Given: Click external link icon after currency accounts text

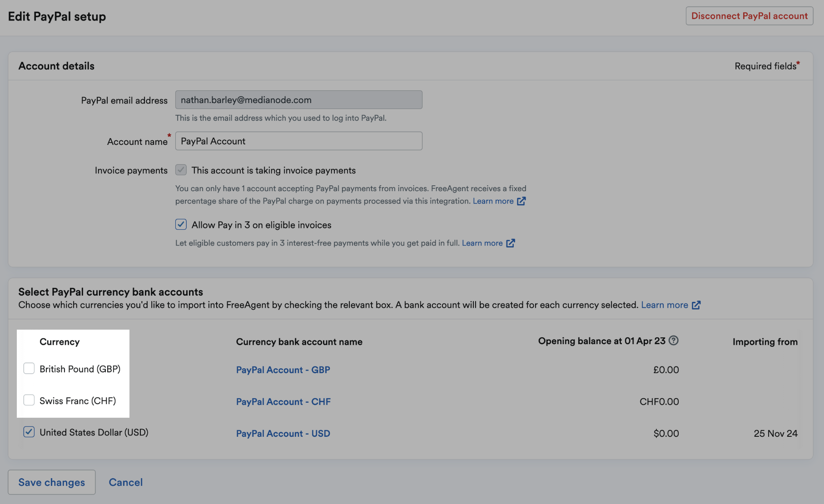Looking at the screenshot, I should point(696,305).
